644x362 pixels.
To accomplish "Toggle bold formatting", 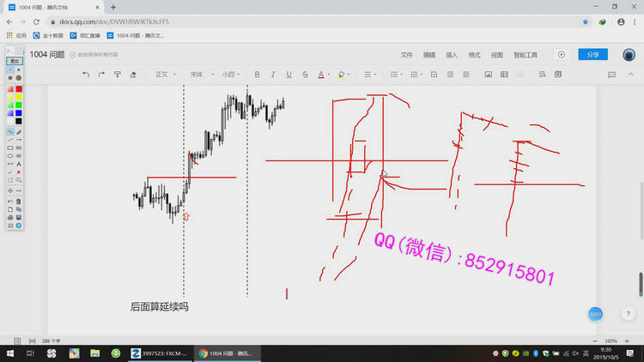I will click(257, 75).
